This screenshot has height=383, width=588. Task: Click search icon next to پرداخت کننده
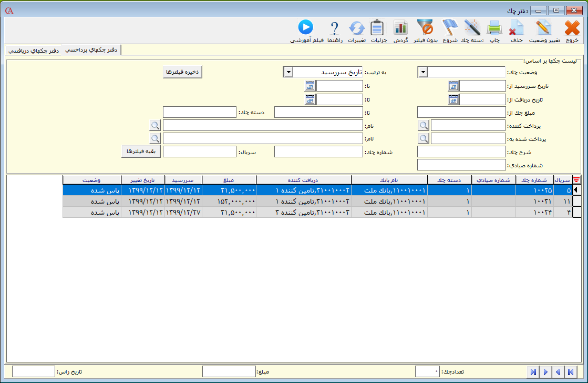[x=424, y=125]
